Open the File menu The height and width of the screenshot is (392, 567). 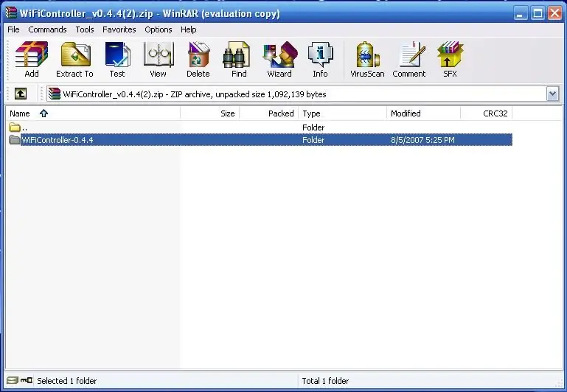(13, 29)
